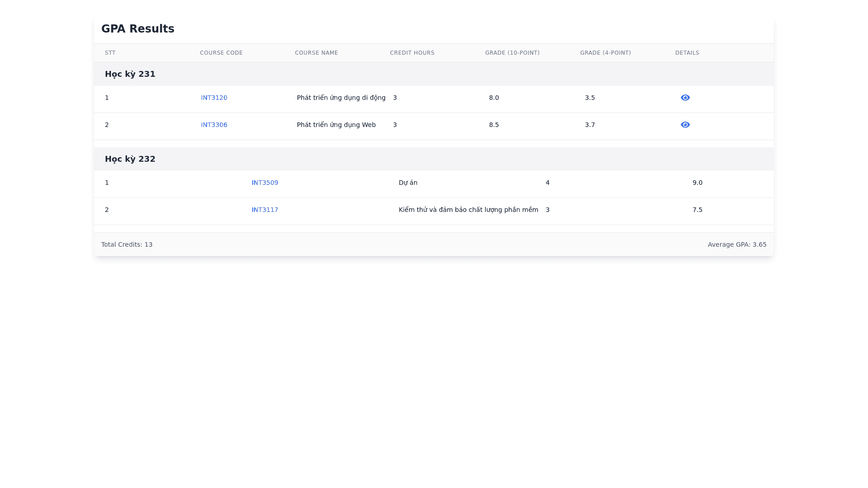
Task: Click the STT column header
Action: pyautogui.click(x=110, y=53)
